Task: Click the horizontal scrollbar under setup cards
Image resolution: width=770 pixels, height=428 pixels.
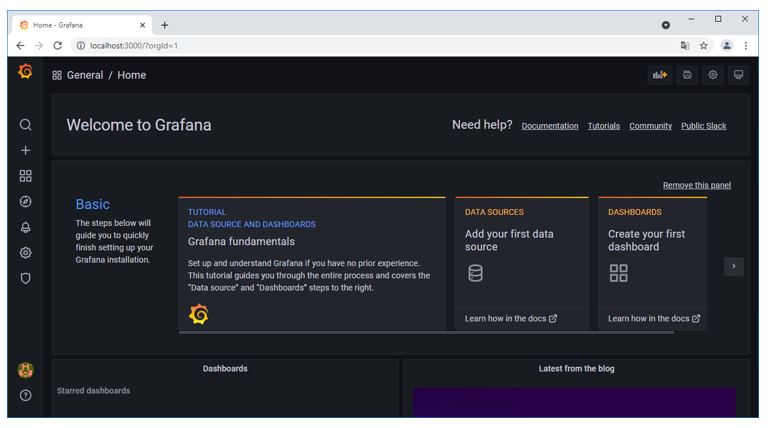Action: [x=426, y=333]
